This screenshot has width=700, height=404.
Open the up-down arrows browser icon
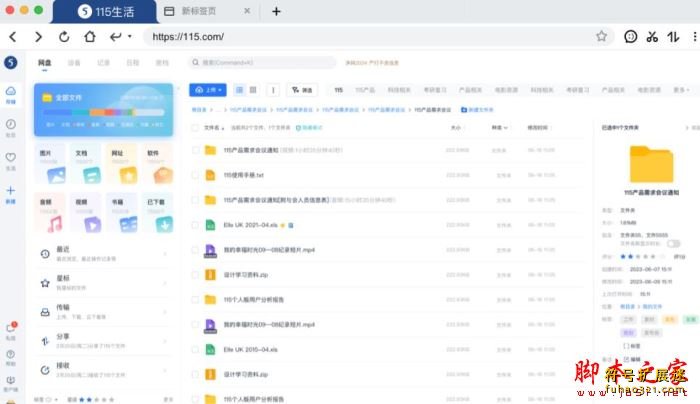[x=673, y=37]
